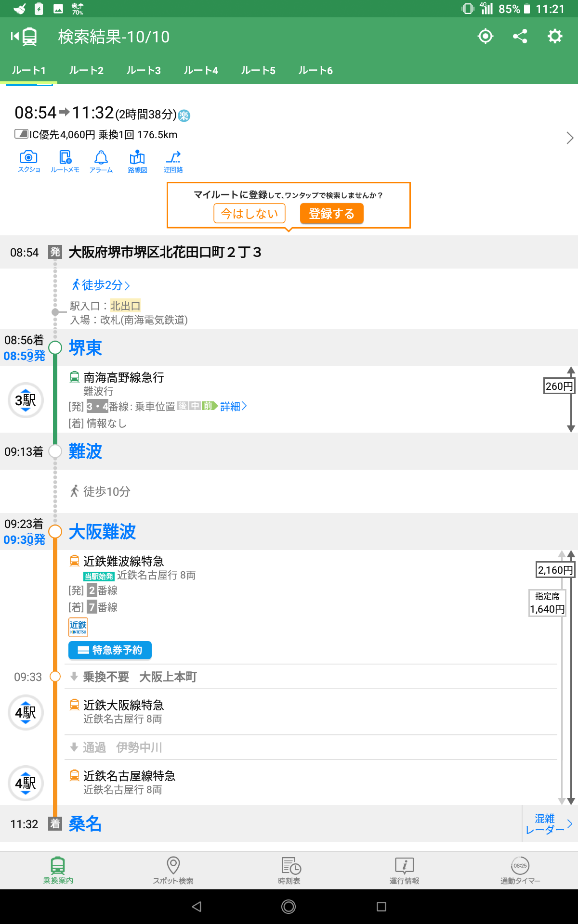Take a route screenshot with スクショ
Viewport: 578px width, 924px height.
29,162
